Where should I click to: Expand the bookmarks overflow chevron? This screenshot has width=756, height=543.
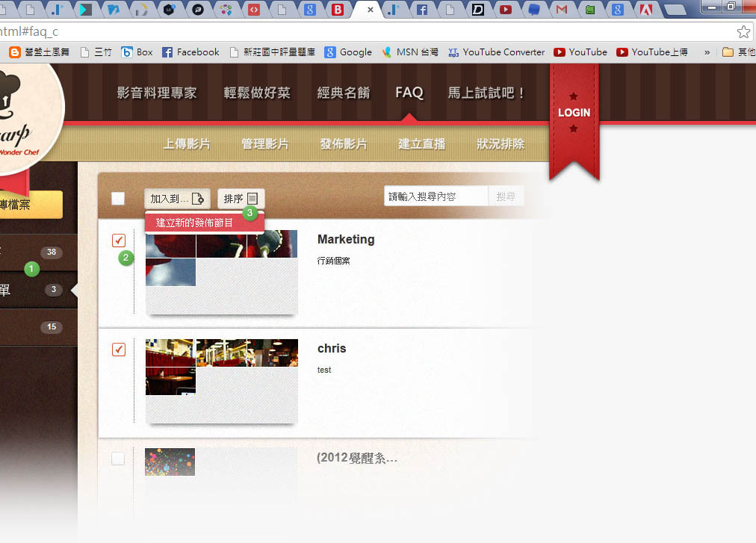[x=707, y=52]
